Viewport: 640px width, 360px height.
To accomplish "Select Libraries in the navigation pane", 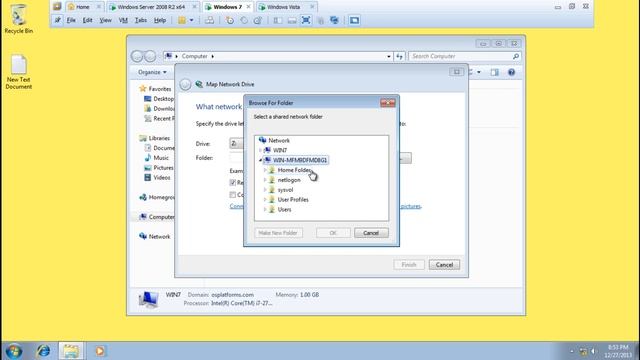I will 155,138.
